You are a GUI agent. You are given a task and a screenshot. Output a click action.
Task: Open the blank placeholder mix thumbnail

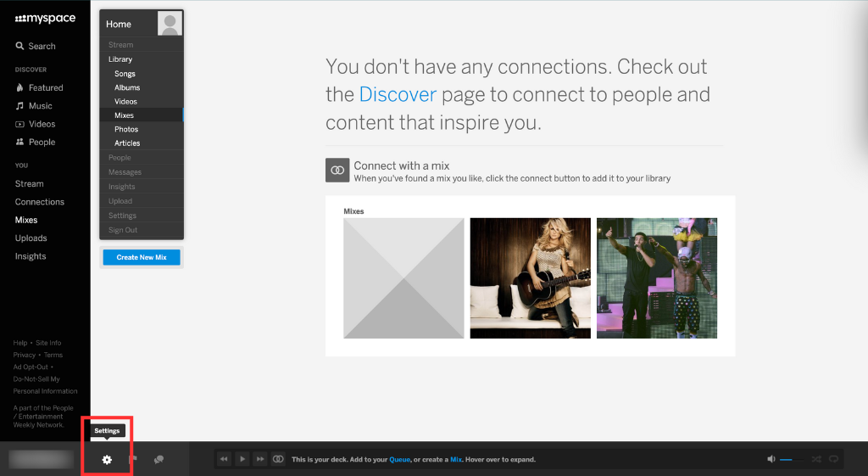coord(403,278)
